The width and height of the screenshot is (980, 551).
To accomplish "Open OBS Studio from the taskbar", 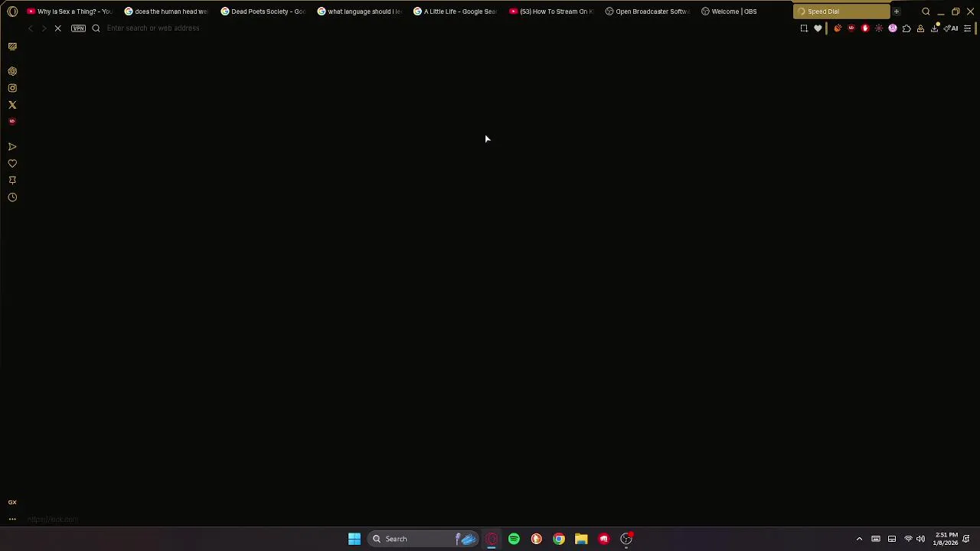I will [626, 539].
